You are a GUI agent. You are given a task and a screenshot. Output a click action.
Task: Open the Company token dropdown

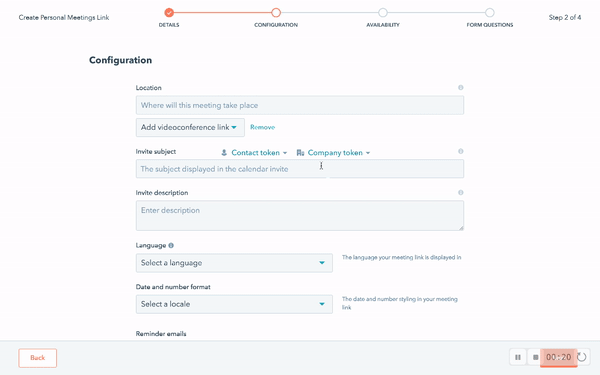click(335, 153)
